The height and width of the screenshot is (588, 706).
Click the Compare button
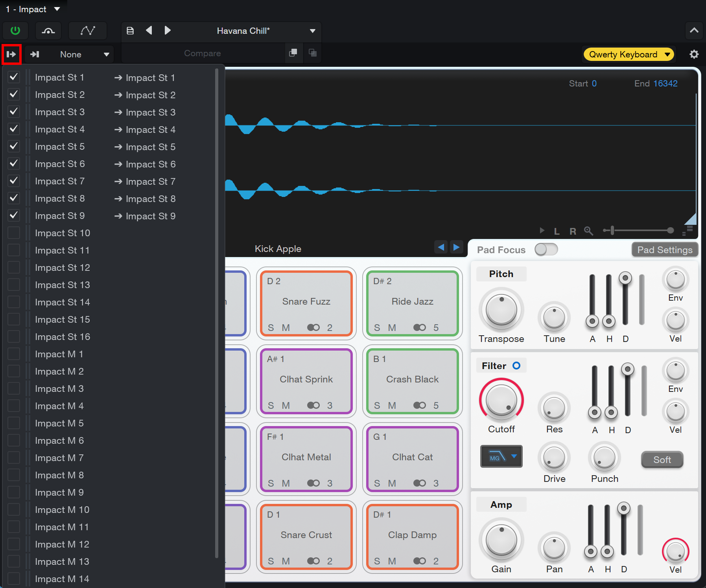[x=203, y=53]
